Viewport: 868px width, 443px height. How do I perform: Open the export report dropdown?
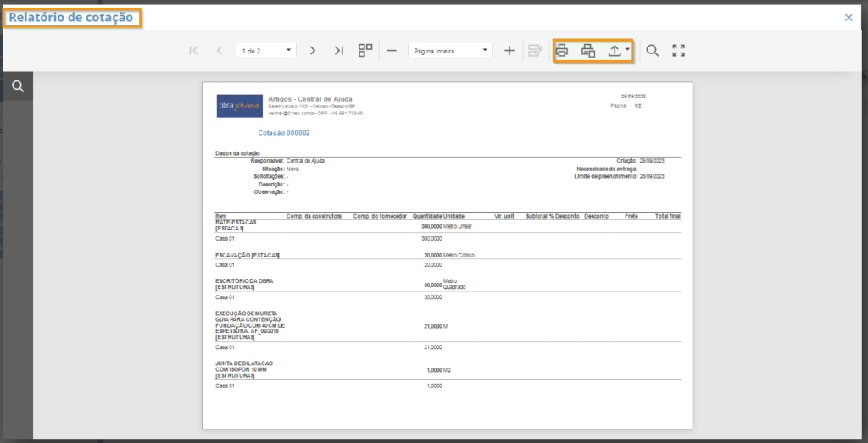[x=618, y=50]
